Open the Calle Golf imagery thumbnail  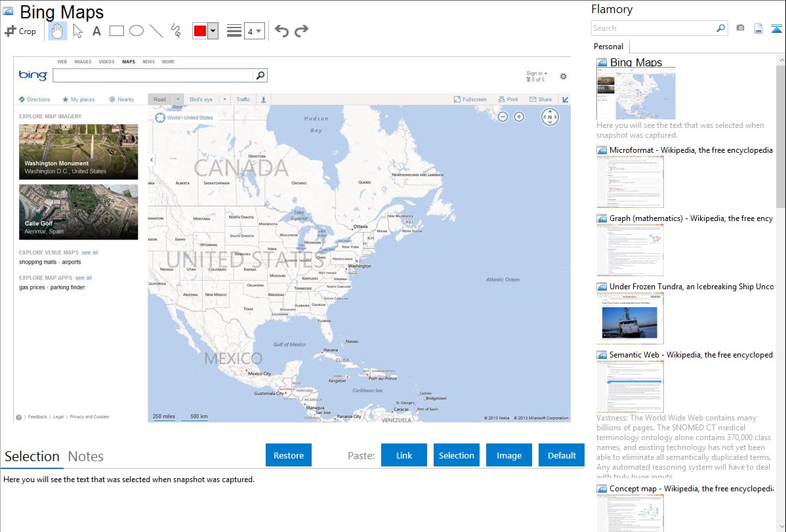78,212
